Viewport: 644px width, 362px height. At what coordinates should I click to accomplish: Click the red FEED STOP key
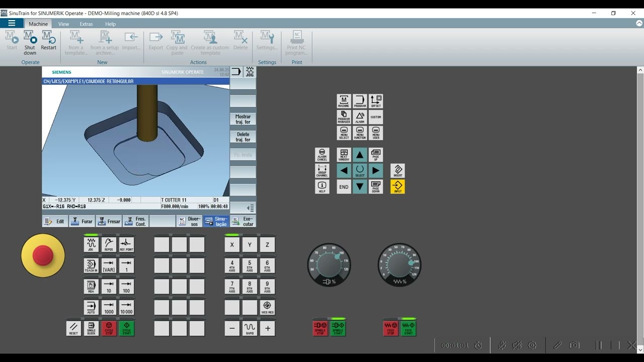click(x=390, y=329)
